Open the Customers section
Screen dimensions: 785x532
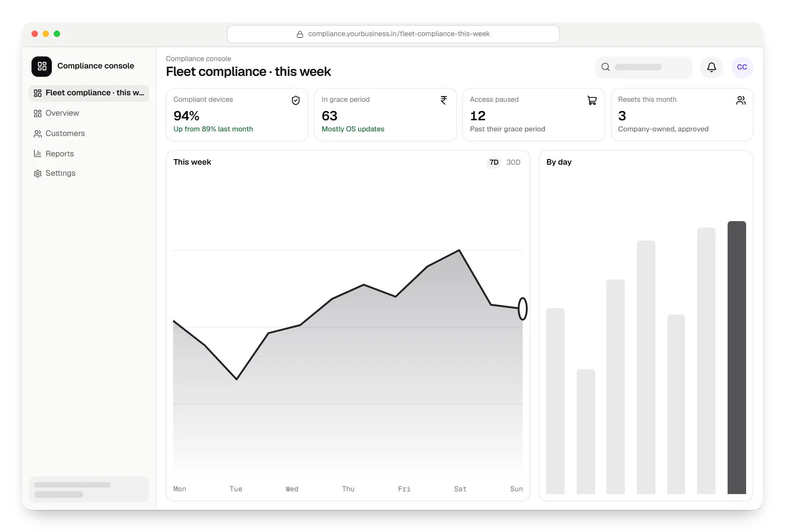(x=89, y=134)
